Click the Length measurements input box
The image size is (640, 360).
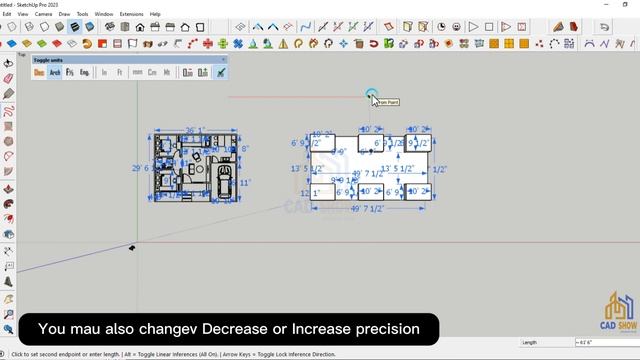pyautogui.click(x=607, y=342)
